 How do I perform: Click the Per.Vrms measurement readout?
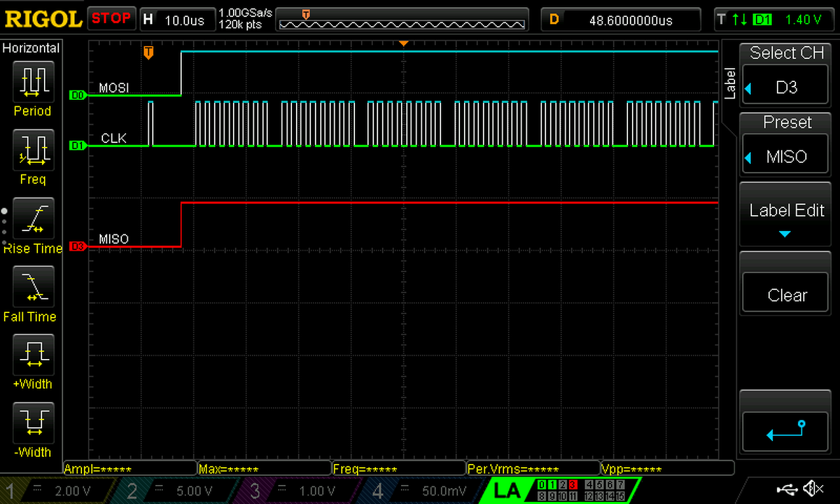[x=533, y=469]
